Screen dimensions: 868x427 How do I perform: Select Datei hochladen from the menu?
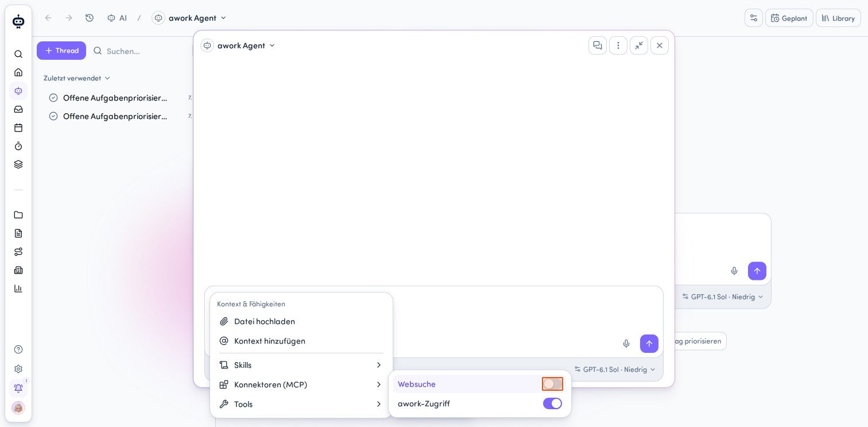point(301,321)
